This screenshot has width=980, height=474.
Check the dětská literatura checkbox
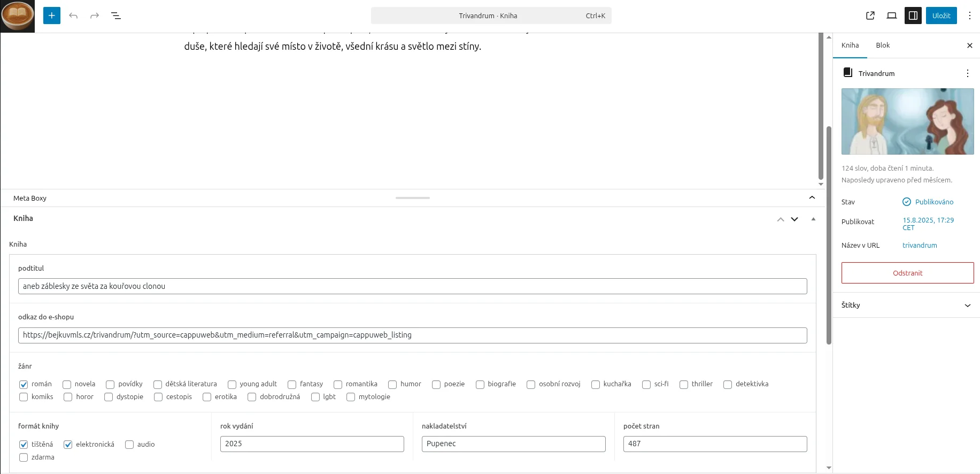click(x=158, y=384)
